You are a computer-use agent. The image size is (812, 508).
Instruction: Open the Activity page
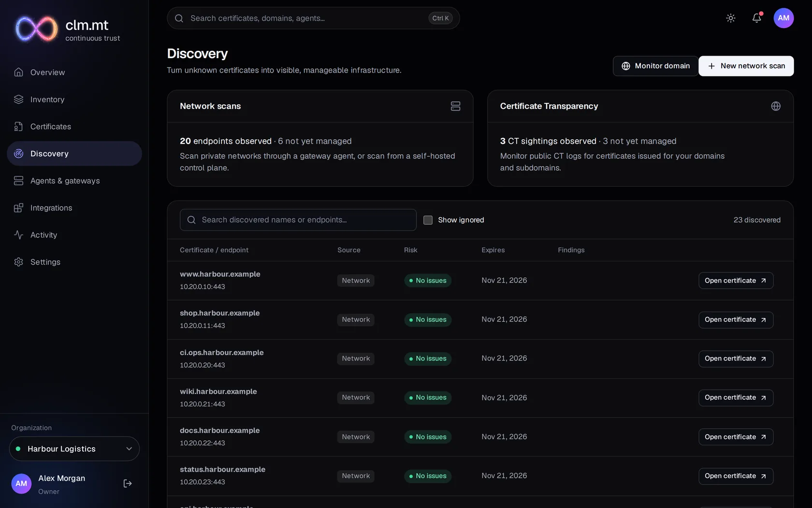tap(74, 235)
